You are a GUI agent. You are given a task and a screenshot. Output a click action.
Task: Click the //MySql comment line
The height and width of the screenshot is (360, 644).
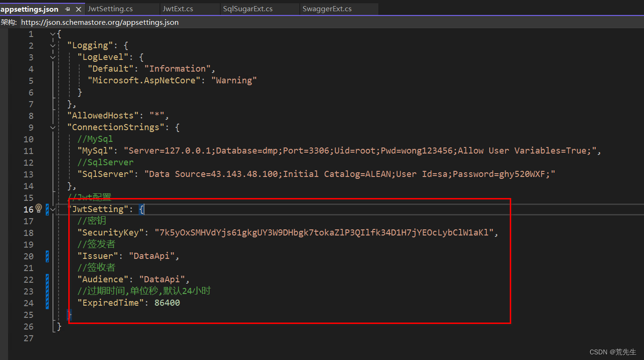[x=95, y=139]
